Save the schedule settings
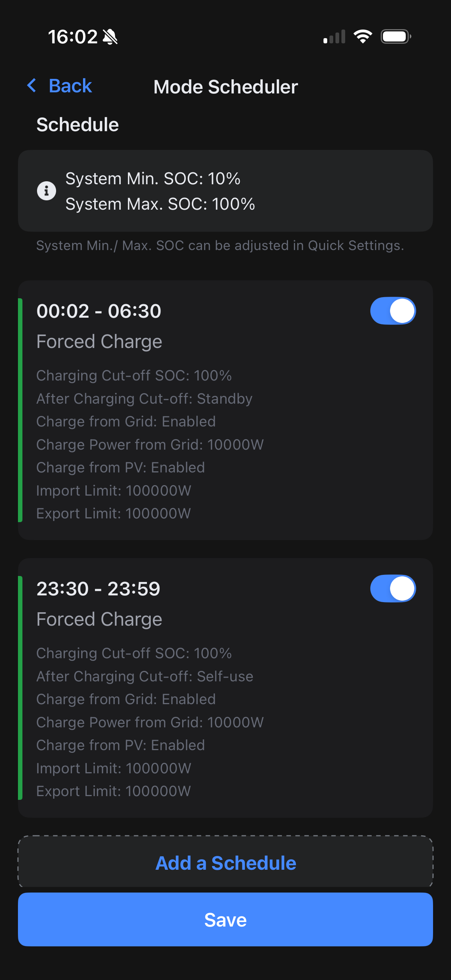 point(225,919)
